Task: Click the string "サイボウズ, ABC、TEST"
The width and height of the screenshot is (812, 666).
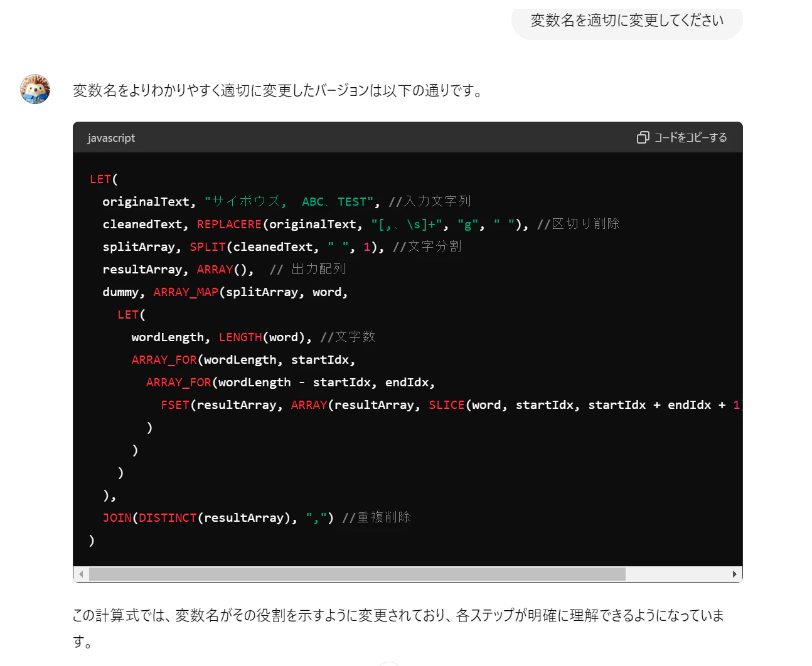Action: (289, 201)
